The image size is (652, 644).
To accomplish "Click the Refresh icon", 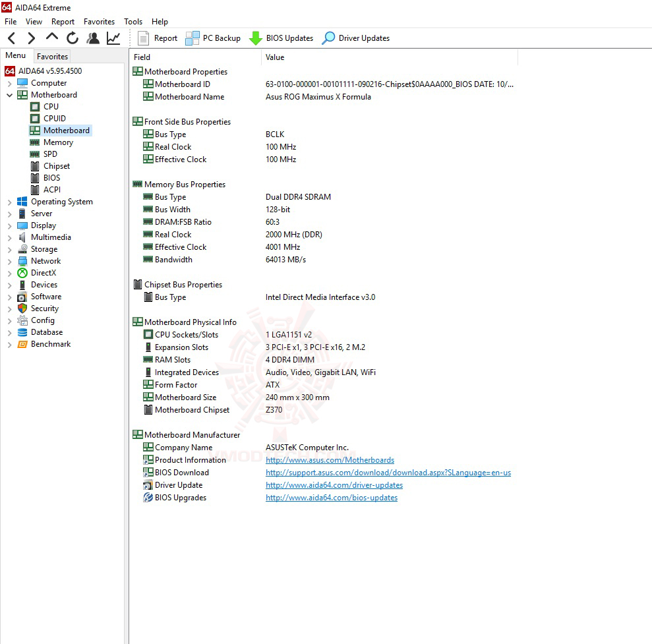I will click(73, 38).
